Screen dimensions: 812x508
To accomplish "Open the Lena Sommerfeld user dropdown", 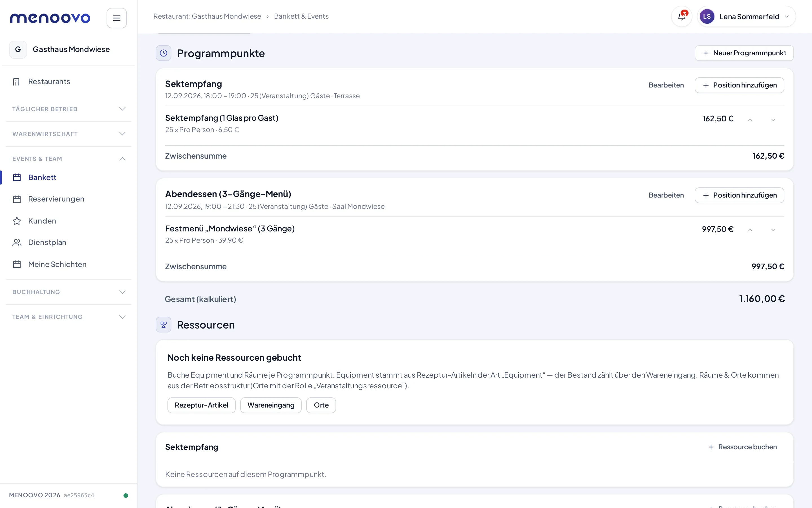I will click(x=746, y=16).
